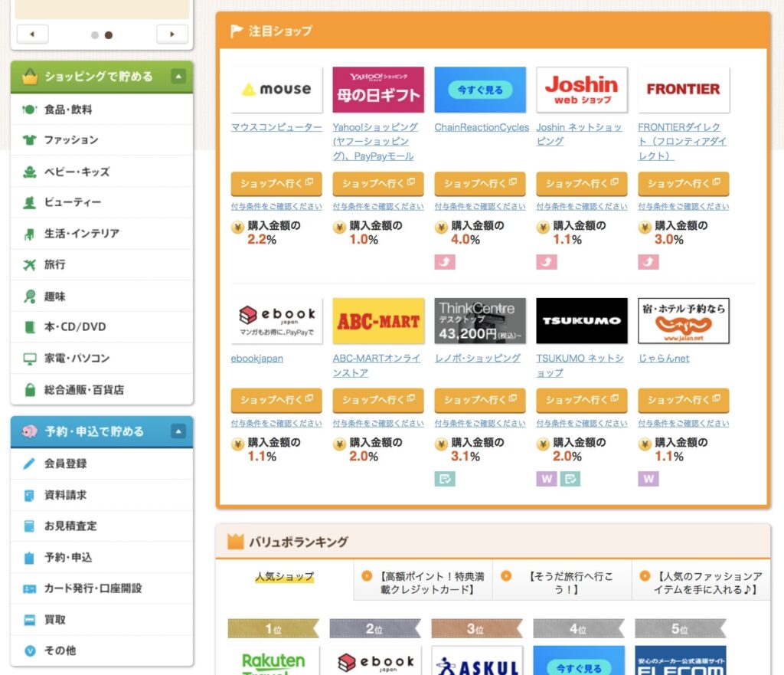
Task: Click the next slide arrow in carousel
Action: pyautogui.click(x=172, y=34)
